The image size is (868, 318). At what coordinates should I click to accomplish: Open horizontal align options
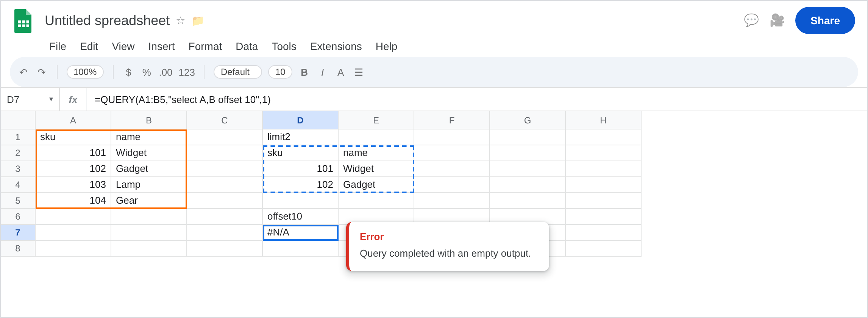(x=359, y=72)
